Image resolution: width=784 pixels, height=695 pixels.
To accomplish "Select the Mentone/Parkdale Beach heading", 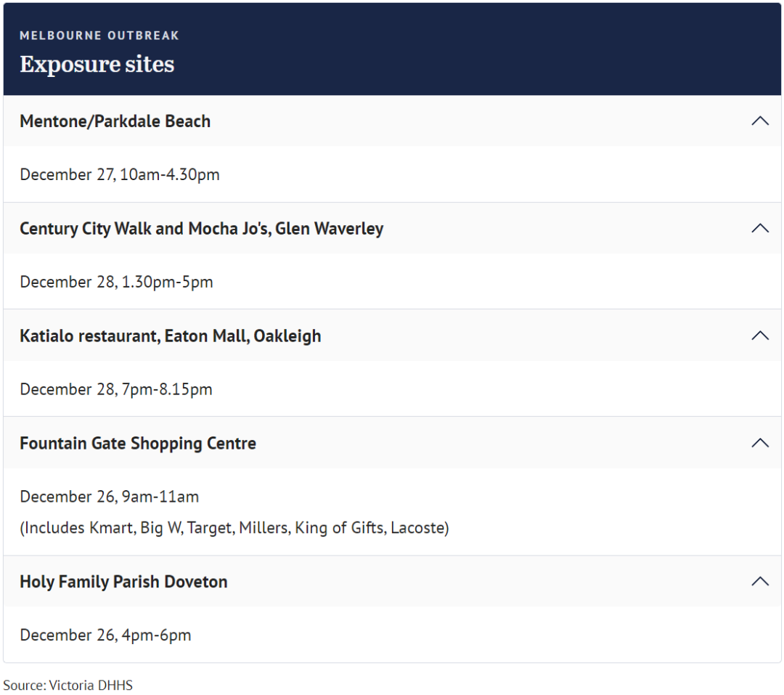I will pyautogui.click(x=115, y=121).
